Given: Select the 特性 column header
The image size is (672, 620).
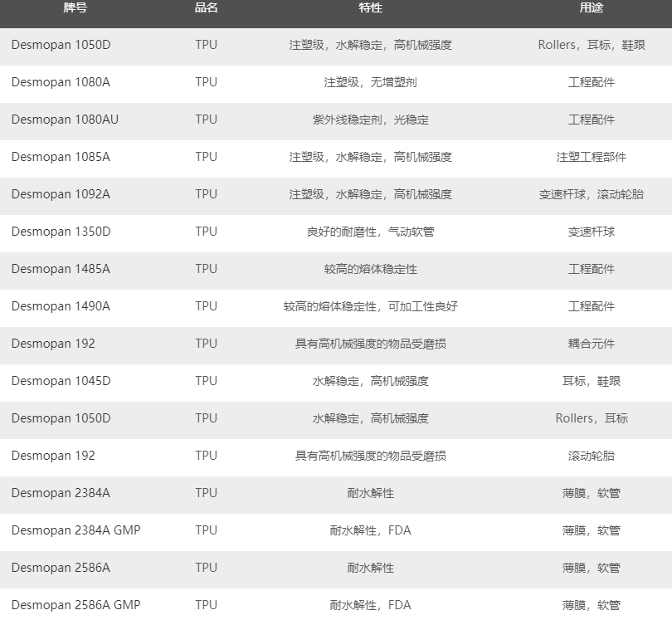Looking at the screenshot, I should coord(370,8).
